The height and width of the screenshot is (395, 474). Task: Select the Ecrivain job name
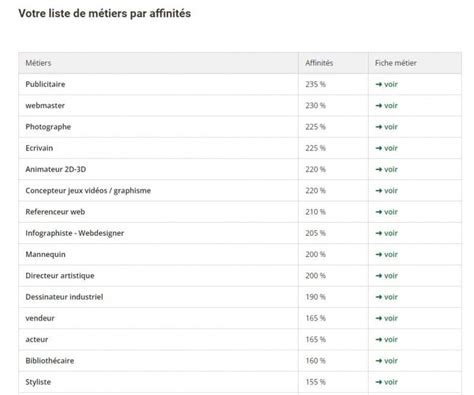[39, 148]
